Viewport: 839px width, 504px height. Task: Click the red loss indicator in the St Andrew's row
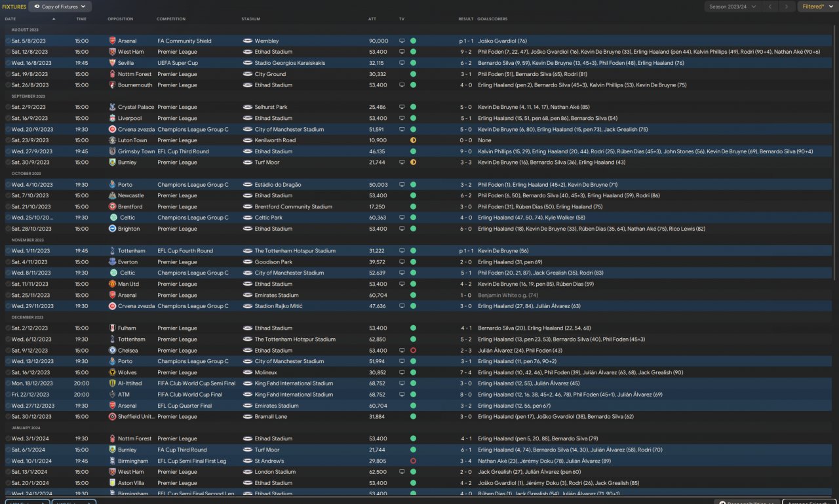413,461
